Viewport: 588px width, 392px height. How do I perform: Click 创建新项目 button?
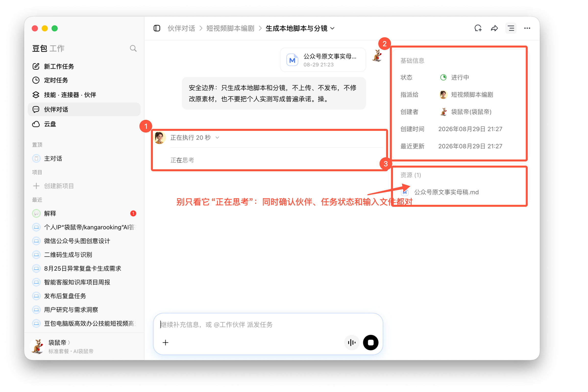[84, 186]
